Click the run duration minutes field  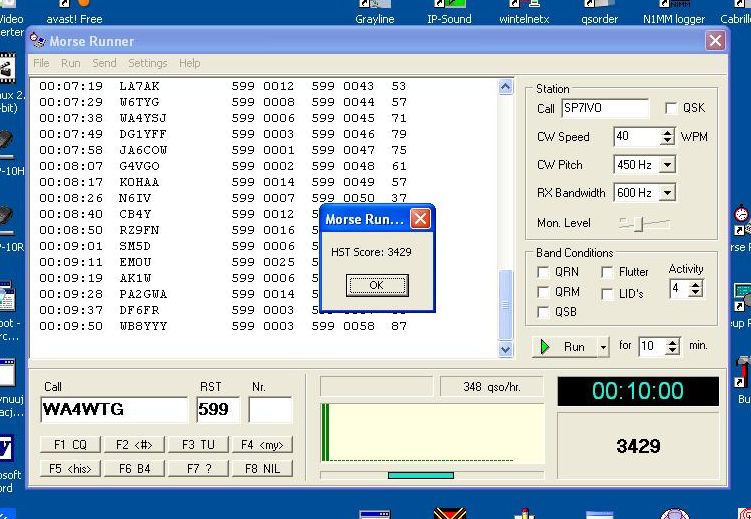(652, 346)
